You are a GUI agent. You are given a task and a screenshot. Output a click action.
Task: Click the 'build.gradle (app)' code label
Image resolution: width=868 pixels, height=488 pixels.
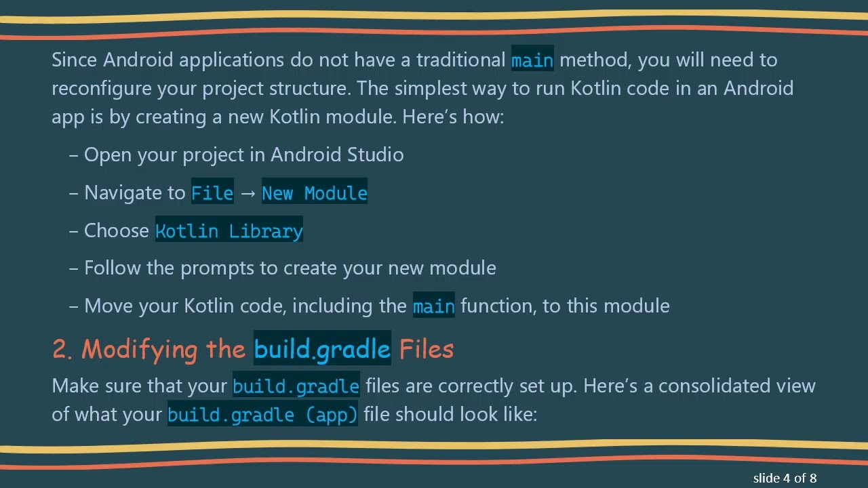click(x=262, y=414)
